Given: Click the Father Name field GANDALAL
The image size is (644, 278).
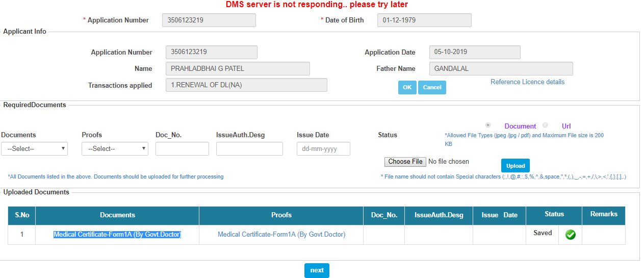Looking at the screenshot, I should pos(501,68).
